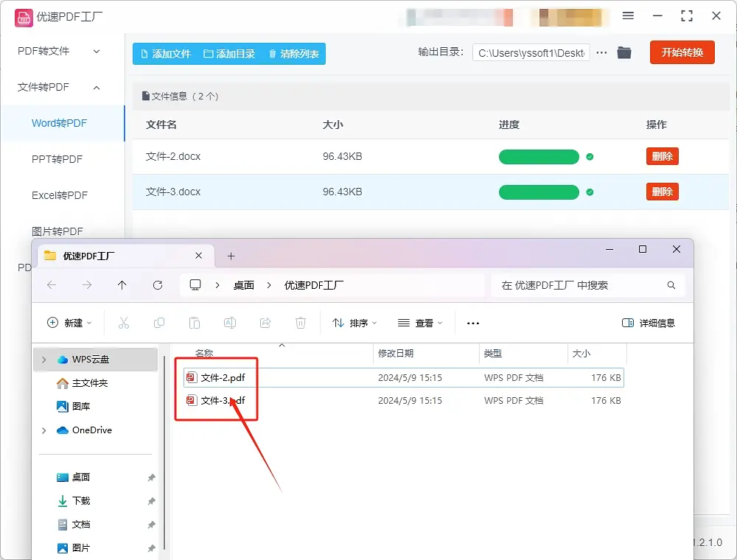Expand the PDF转文件 sidebar section
737x560 pixels.
coord(97,51)
